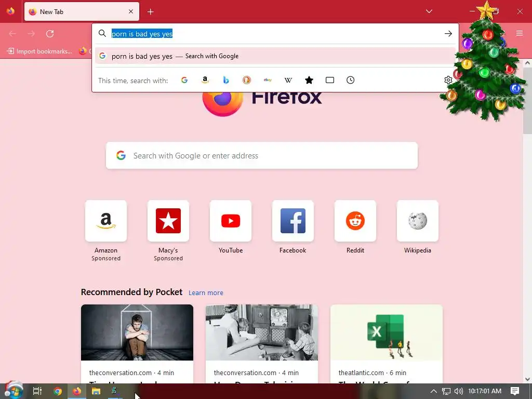Choose the 'porn is bad yes yes' Google suggestion
Screen dimensions: 532x399
pos(275,56)
